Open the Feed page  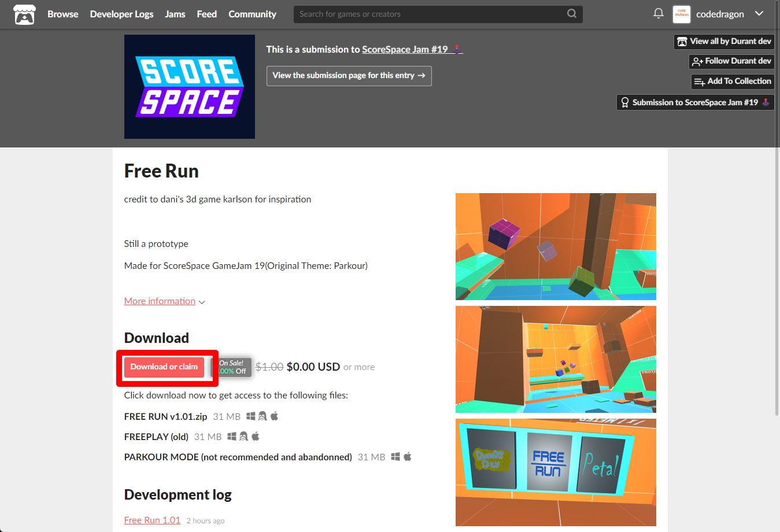pos(206,14)
